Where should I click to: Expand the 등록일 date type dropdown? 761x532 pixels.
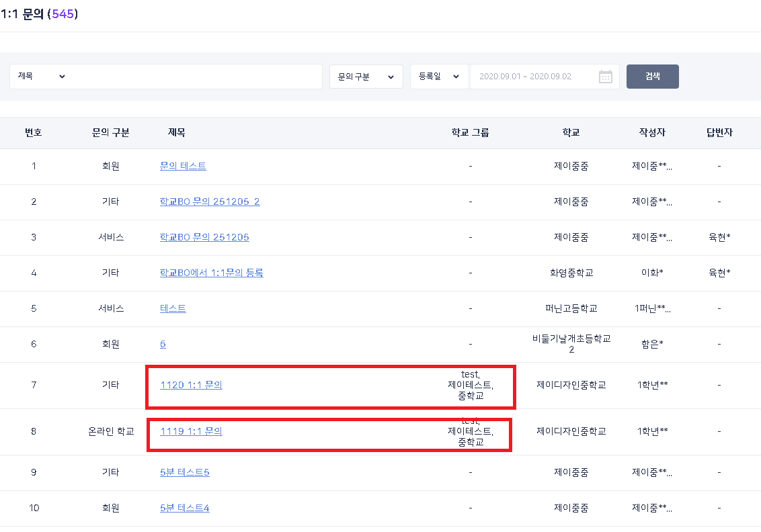pos(439,77)
